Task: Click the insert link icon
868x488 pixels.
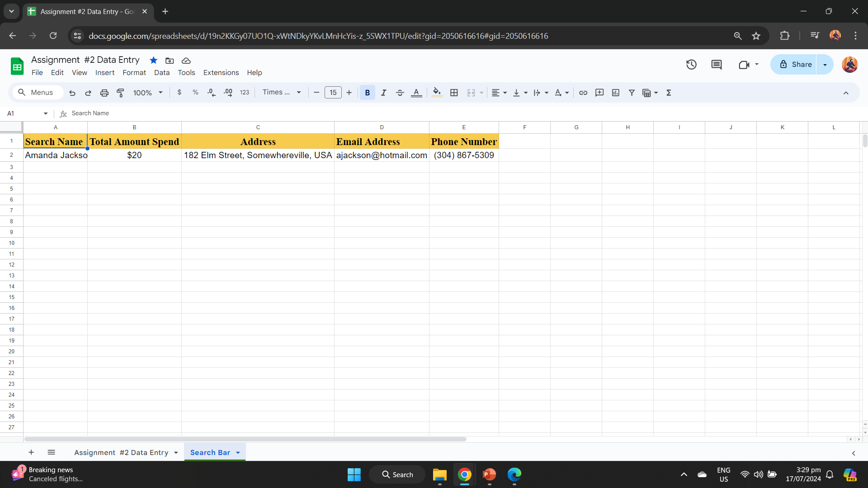Action: click(x=583, y=93)
